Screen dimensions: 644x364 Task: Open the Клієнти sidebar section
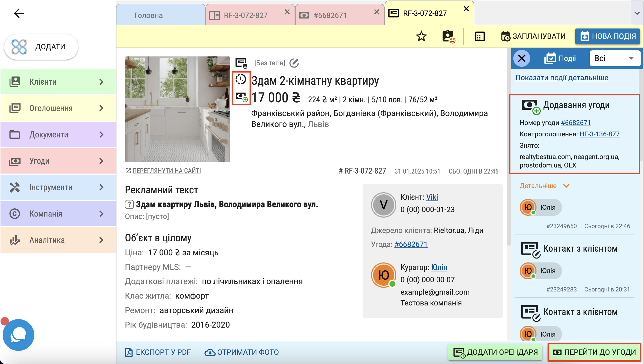(58, 82)
